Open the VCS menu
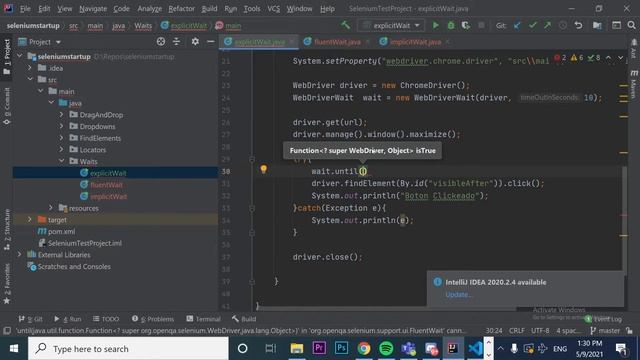Screen dimensions: 640x360 click(x=273, y=9)
